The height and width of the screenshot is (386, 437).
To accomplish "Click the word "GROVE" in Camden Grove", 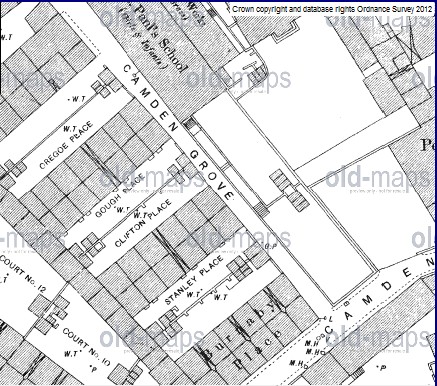I will (211, 175).
